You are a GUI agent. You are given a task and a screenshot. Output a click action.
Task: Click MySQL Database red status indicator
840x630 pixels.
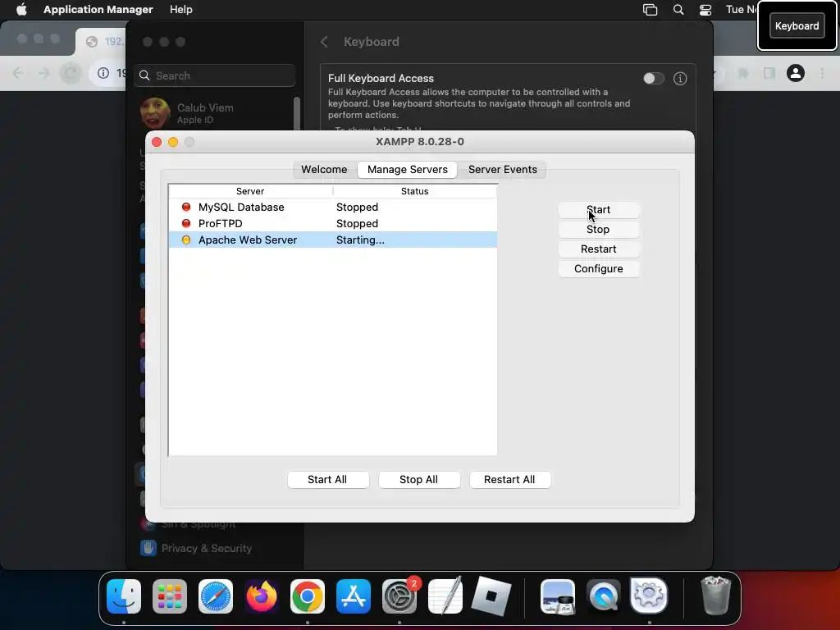[x=186, y=207]
